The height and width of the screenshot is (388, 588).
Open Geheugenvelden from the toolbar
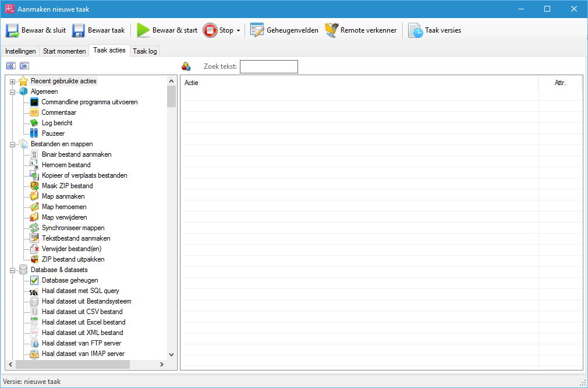pyautogui.click(x=257, y=30)
